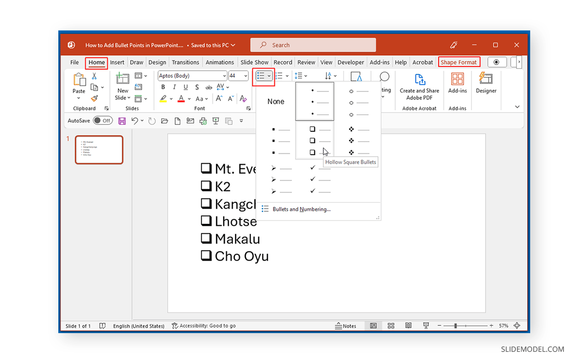Click the Undo icon
This screenshot has height=364, width=588.
136,120
